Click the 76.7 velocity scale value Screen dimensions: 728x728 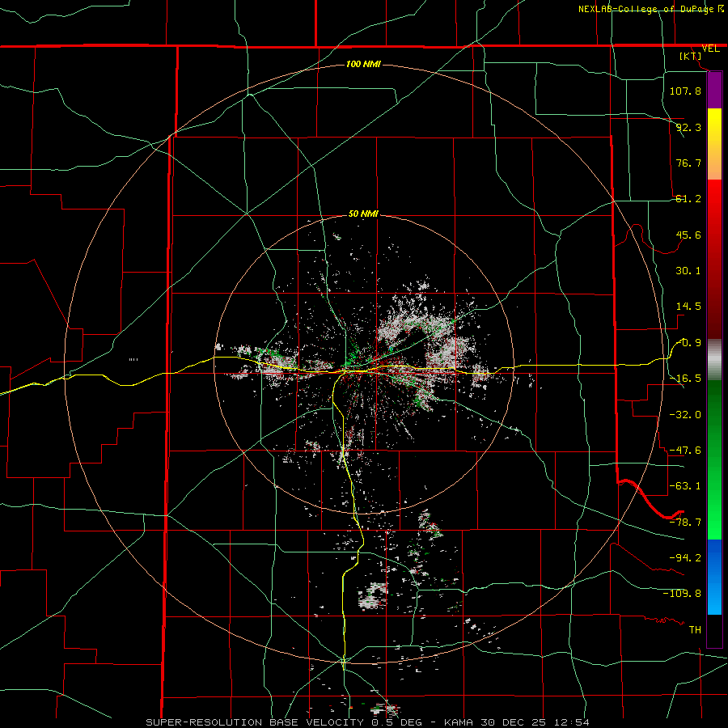[688, 163]
